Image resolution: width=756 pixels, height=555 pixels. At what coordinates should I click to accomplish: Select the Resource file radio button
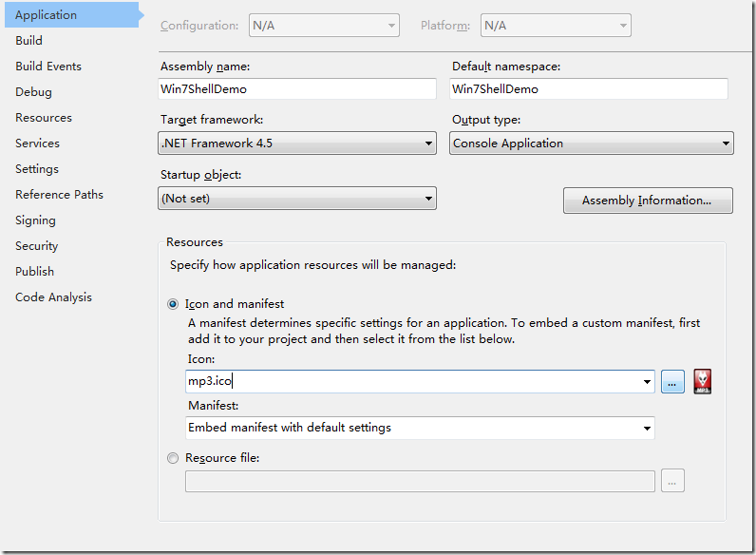[173, 458]
